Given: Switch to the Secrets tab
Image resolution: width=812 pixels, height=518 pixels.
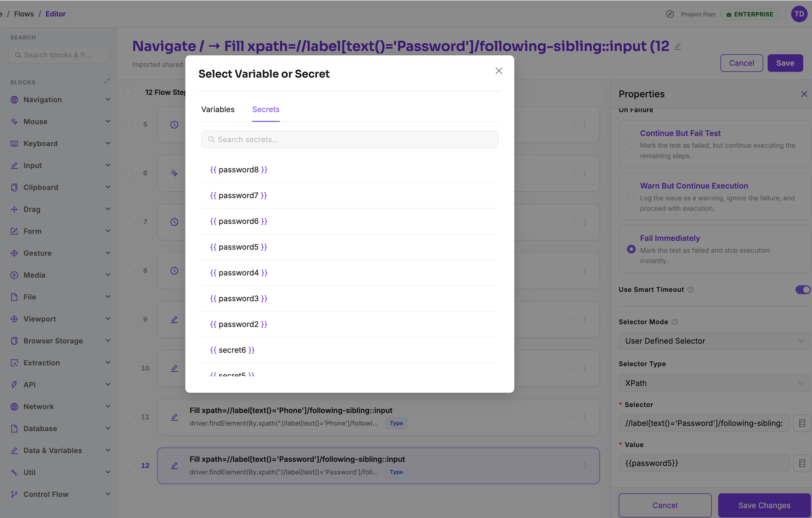Looking at the screenshot, I should [x=266, y=110].
